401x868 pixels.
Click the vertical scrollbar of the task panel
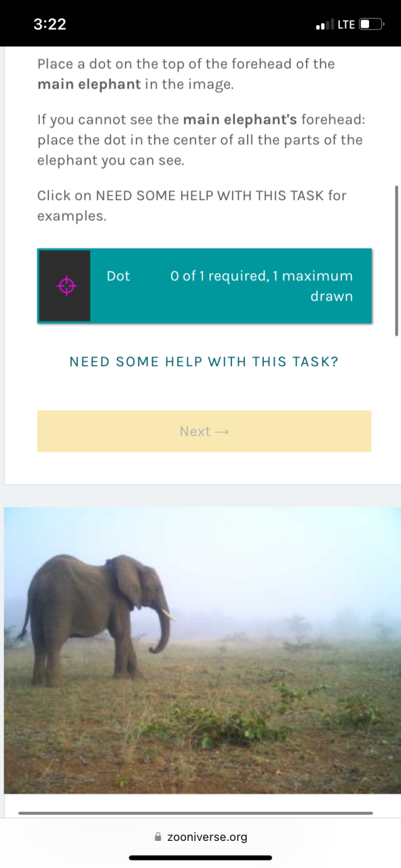pyautogui.click(x=396, y=260)
